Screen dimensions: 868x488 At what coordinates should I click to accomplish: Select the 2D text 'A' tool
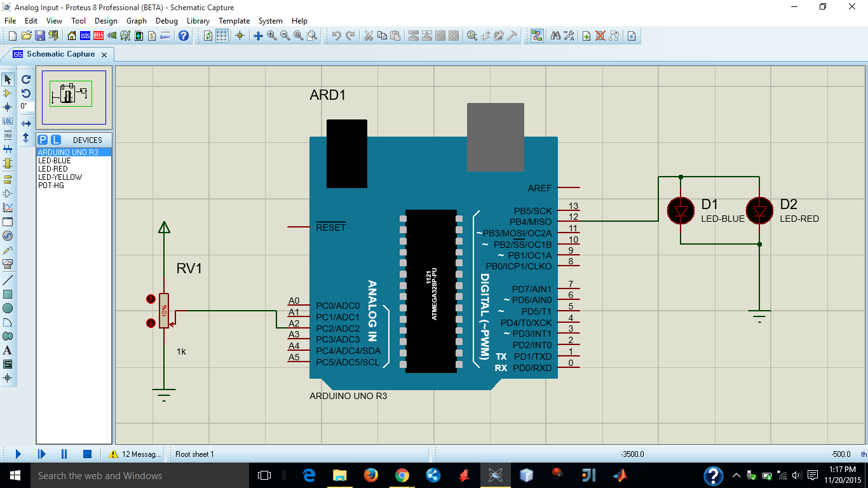[8, 350]
